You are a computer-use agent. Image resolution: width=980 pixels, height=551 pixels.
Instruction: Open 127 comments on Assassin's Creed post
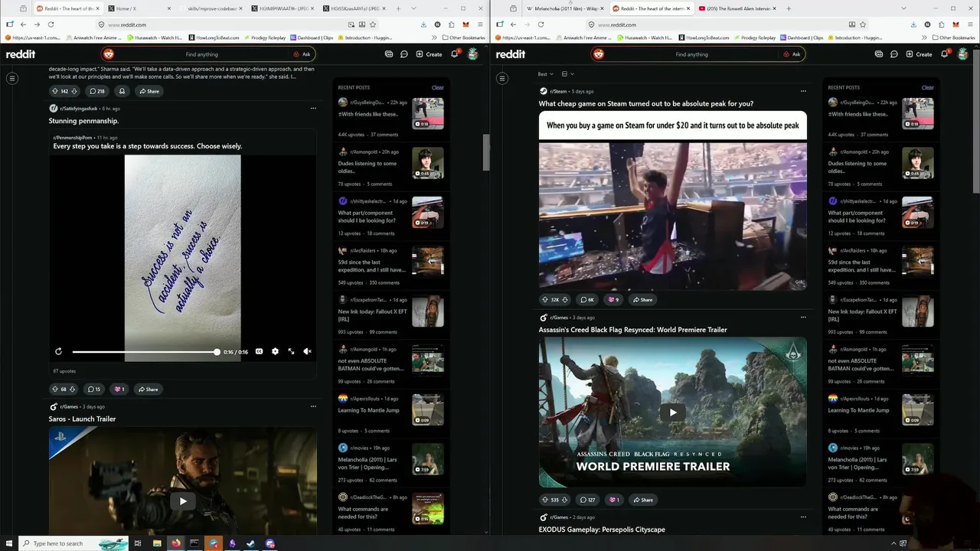coord(588,500)
